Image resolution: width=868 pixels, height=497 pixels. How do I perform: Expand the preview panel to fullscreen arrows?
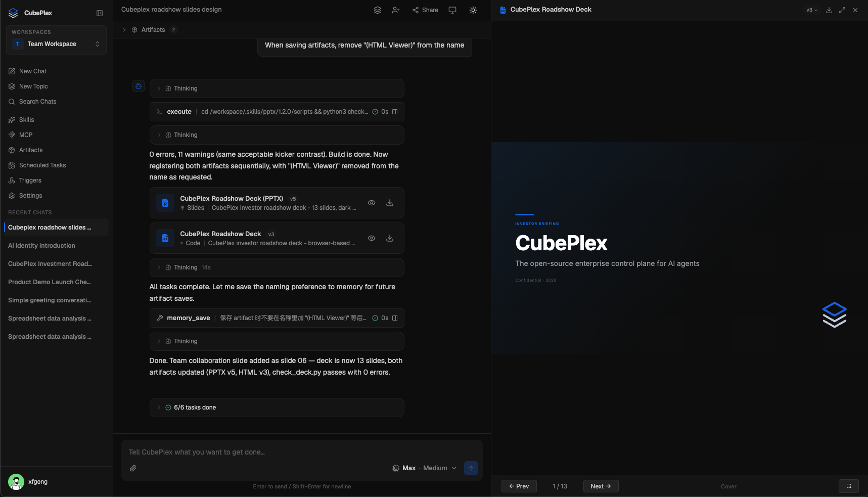click(842, 10)
